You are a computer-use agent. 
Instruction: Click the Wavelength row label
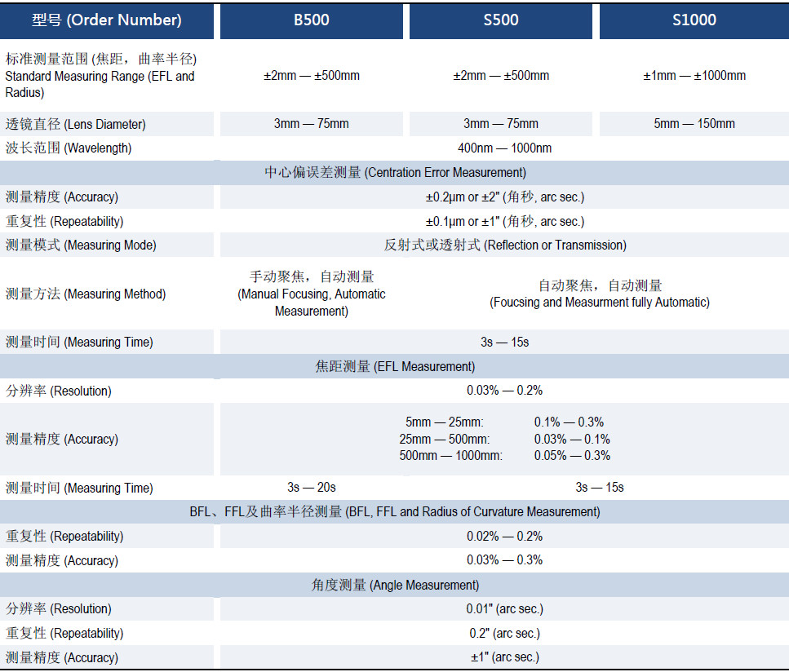69,148
